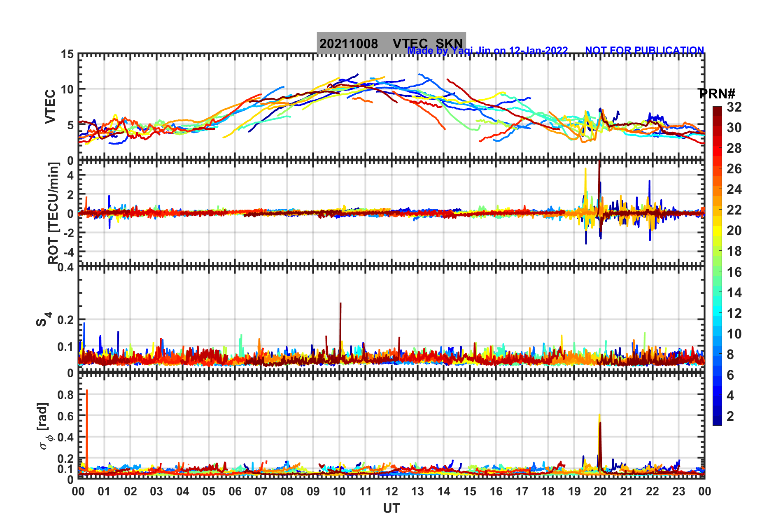The width and height of the screenshot is (783, 532).
Task: Click colorbar tick label 32
Action: coord(734,107)
